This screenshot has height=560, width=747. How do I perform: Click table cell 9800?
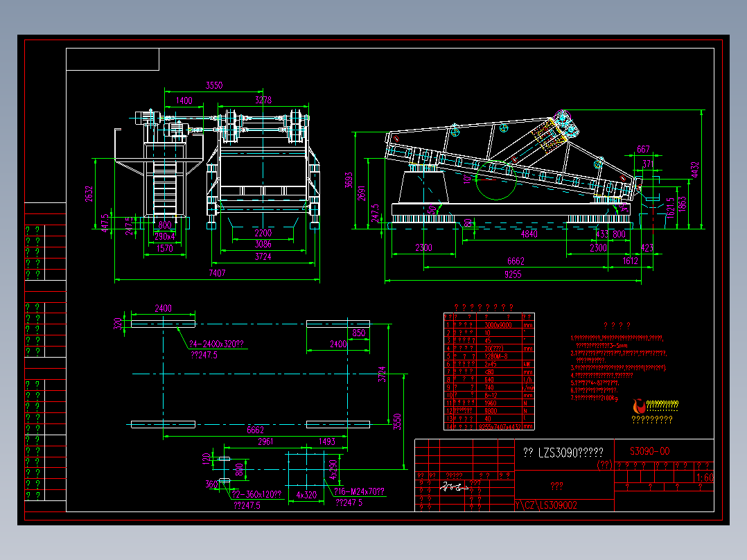coord(490,411)
